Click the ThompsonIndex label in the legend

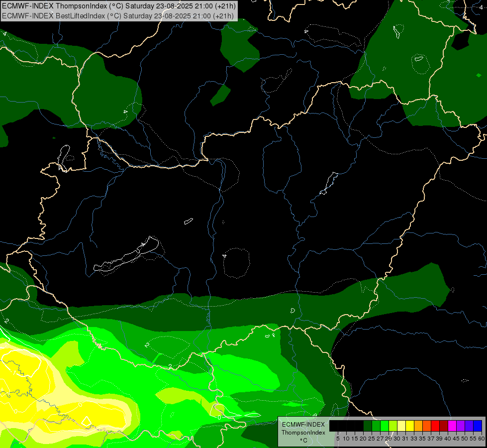(303, 433)
